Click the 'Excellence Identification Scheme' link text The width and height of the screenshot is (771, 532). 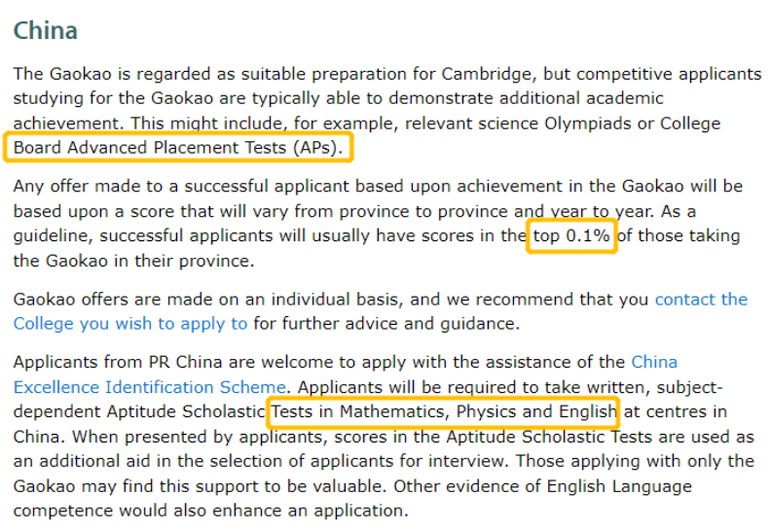pos(150,387)
